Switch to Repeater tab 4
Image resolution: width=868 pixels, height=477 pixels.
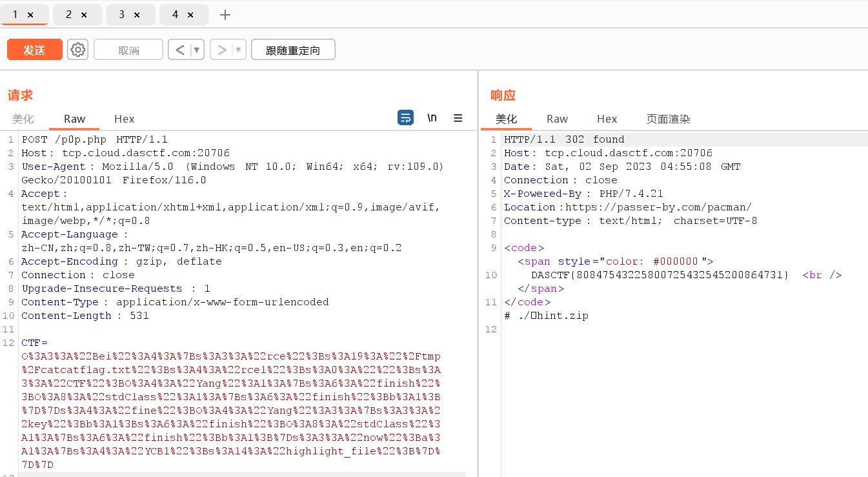coord(176,14)
